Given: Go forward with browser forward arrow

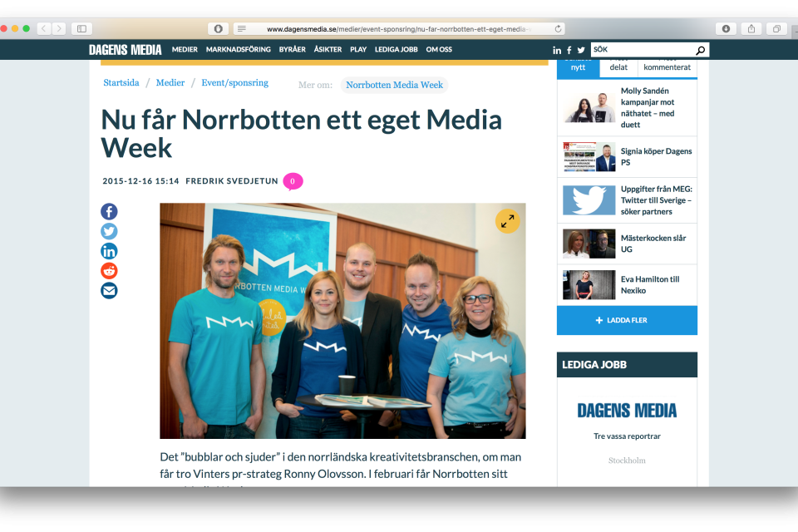Looking at the screenshot, I should coord(58,28).
